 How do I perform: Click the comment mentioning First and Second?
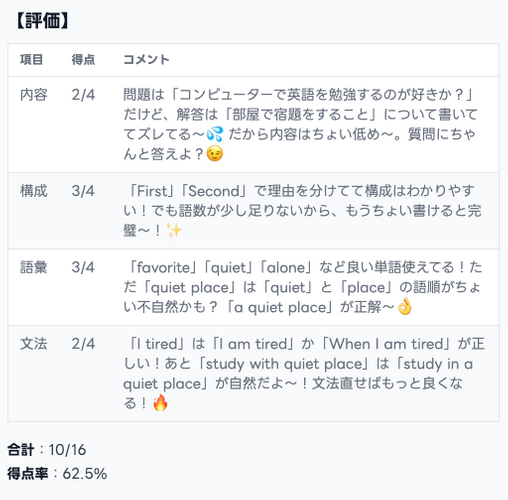click(x=303, y=211)
